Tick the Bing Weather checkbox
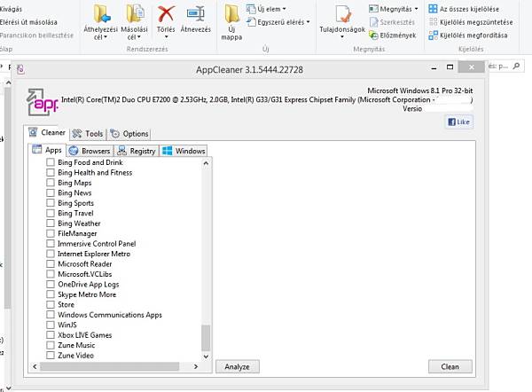 click(51, 223)
